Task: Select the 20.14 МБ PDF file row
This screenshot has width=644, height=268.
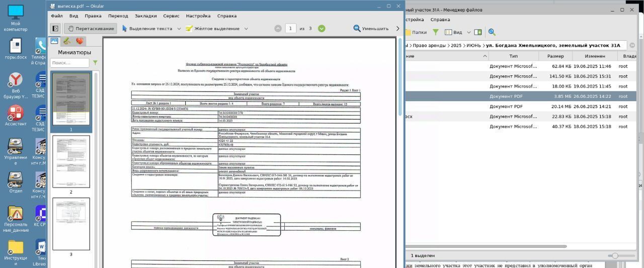Action: pyautogui.click(x=521, y=107)
